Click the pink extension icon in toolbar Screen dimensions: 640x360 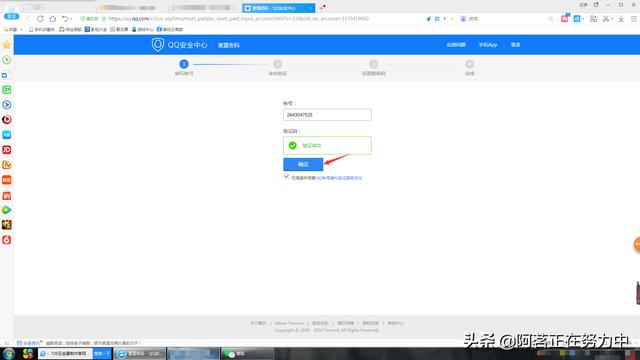(x=564, y=18)
